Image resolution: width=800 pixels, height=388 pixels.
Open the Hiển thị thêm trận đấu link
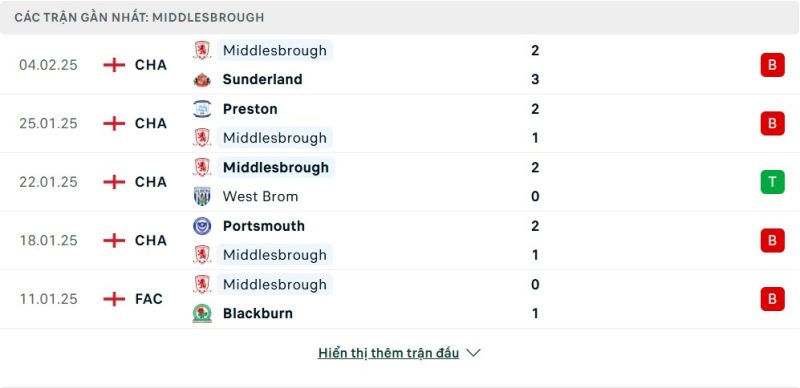pyautogui.click(x=388, y=353)
